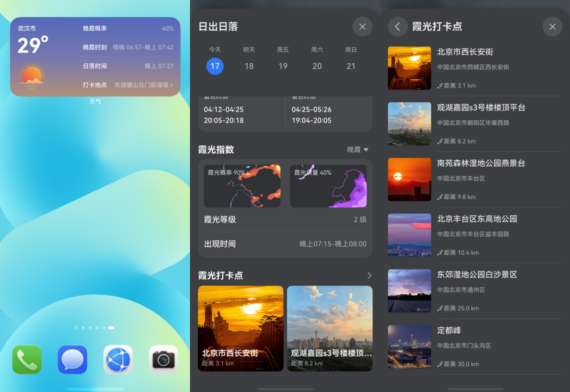Select 南苑森林湿地公园燕景台 title
This screenshot has height=392, width=570.
coord(481,163)
